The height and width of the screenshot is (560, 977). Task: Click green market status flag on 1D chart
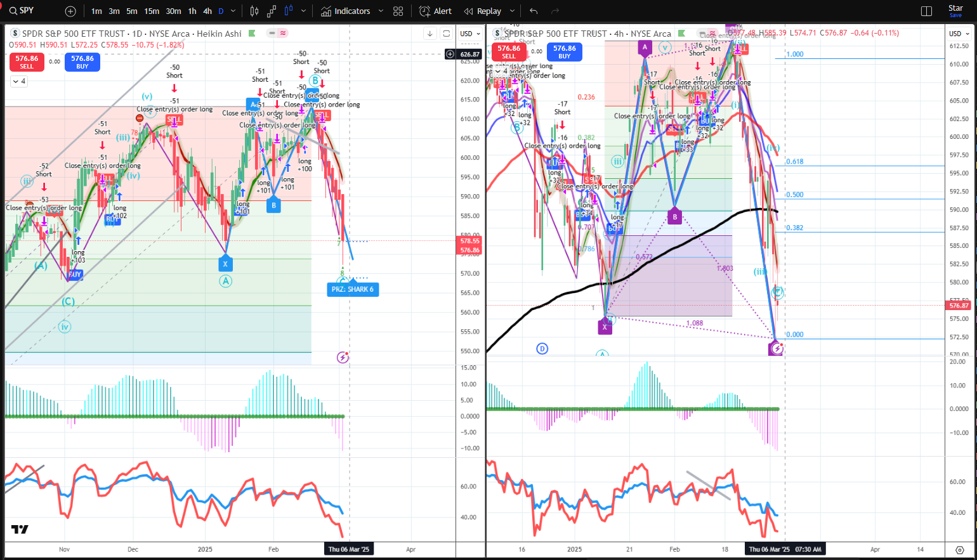click(x=252, y=34)
